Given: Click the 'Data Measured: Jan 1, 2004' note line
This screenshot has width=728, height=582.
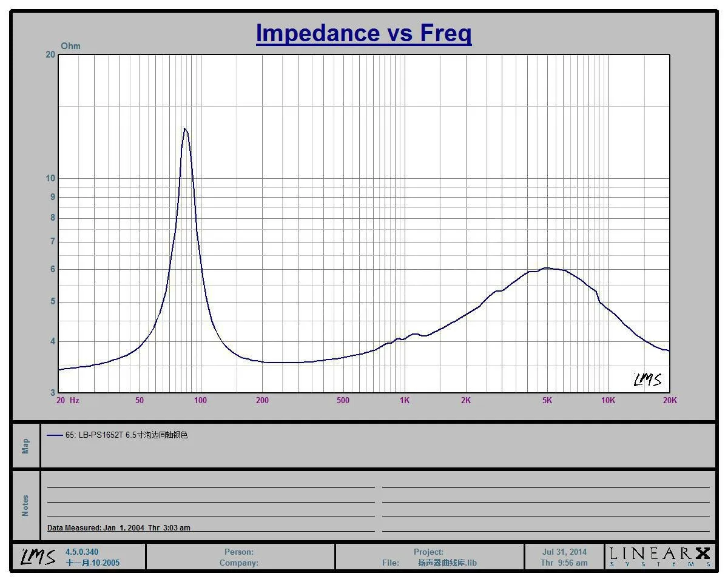Looking at the screenshot, I should 119,528.
